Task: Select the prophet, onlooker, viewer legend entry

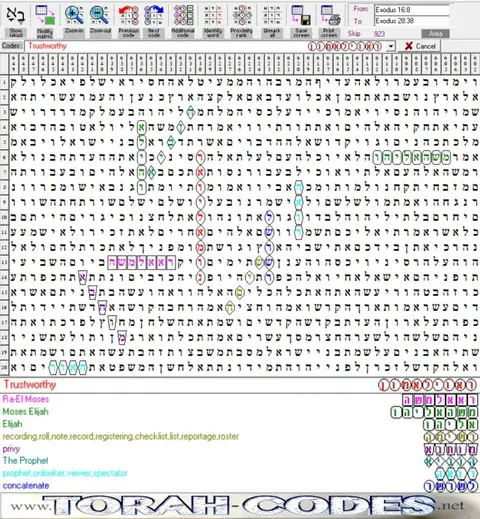Action: 65,473
